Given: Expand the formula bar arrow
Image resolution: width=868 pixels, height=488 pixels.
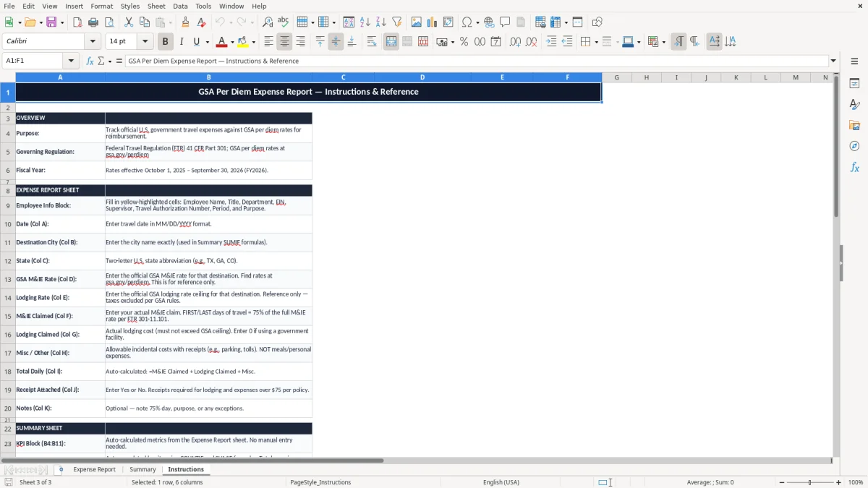Looking at the screenshot, I should point(833,61).
